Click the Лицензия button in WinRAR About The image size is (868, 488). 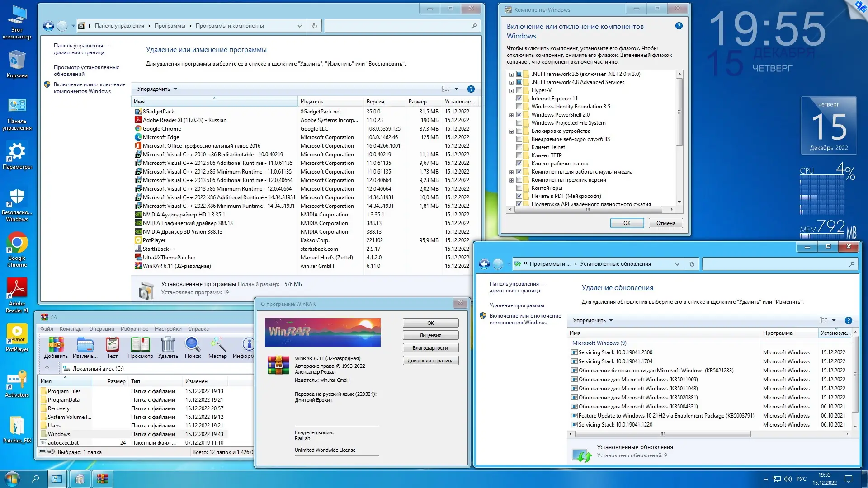[x=430, y=335]
